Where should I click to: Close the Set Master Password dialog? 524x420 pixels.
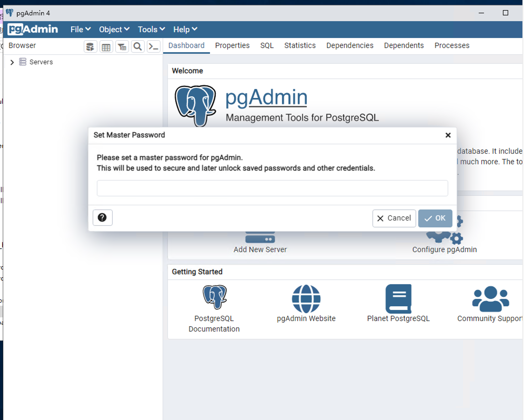pos(448,135)
